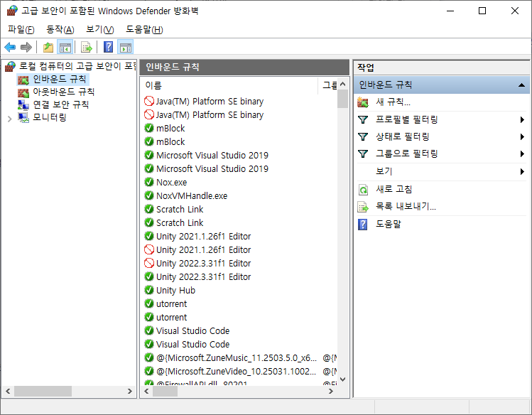The width and height of the screenshot is (532, 415).
Task: Click the rule list scroll down arrow
Action: coord(342,379)
